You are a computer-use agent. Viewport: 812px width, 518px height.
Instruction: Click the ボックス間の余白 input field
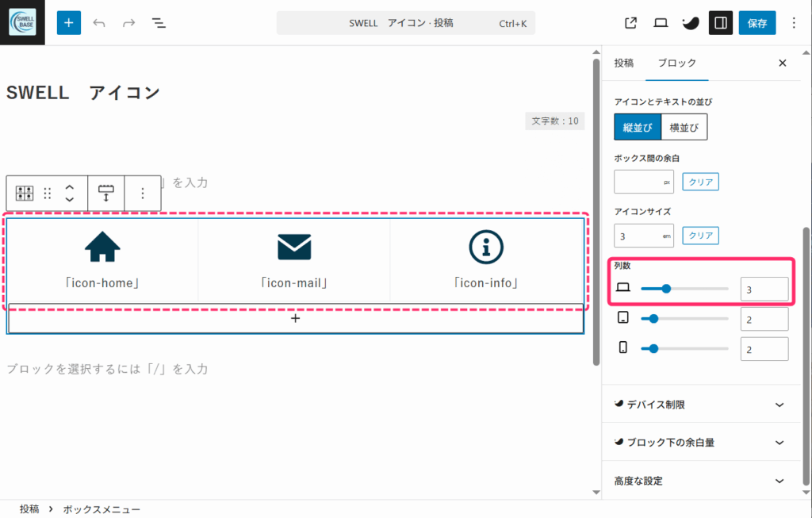[644, 182]
